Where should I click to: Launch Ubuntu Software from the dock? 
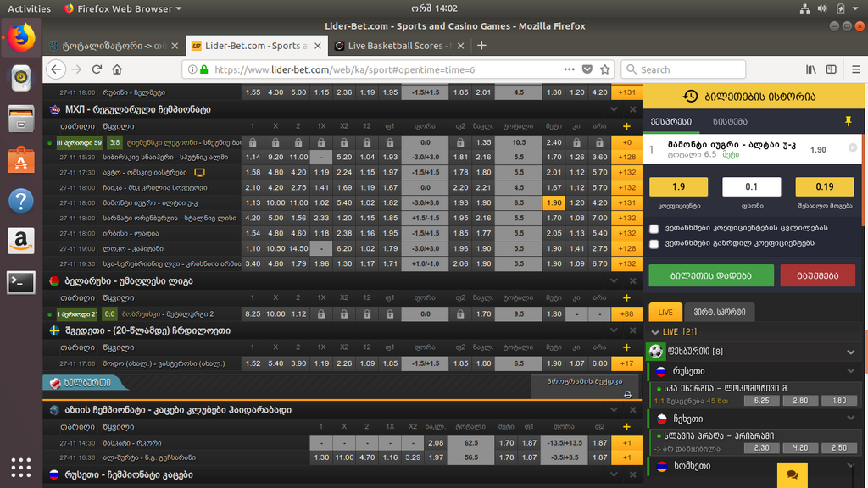21,159
